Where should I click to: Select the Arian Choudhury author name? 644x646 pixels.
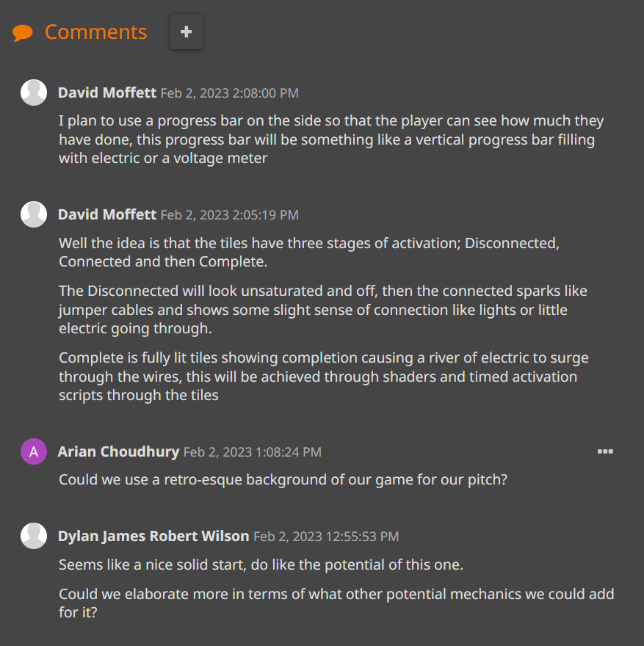pos(118,451)
